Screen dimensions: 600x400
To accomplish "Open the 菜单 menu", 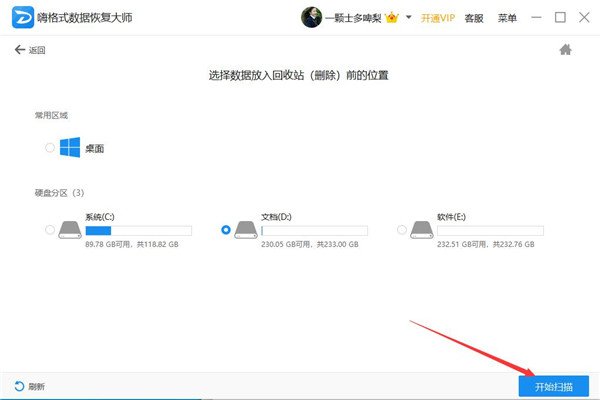I will pos(508,18).
